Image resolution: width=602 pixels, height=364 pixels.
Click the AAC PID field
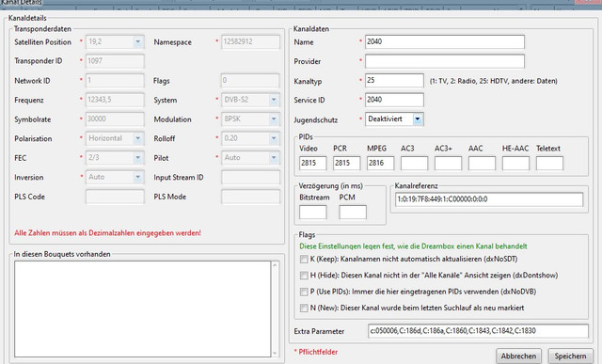tap(482, 163)
